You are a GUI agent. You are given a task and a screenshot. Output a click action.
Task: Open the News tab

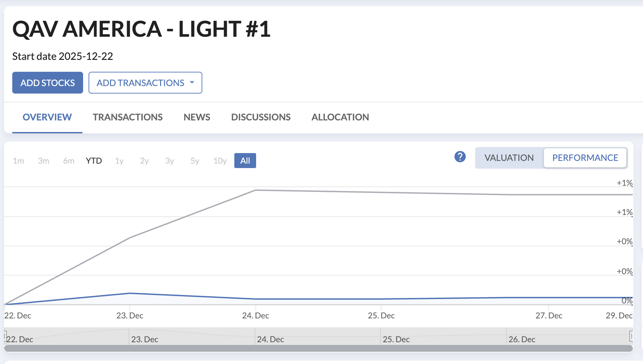coord(197,117)
